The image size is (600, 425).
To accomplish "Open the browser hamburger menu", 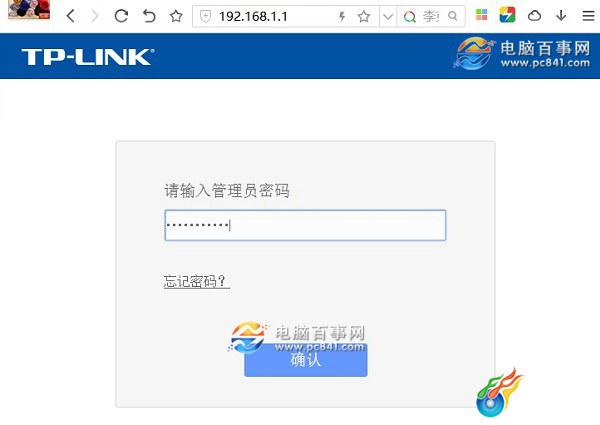I will coord(588,16).
